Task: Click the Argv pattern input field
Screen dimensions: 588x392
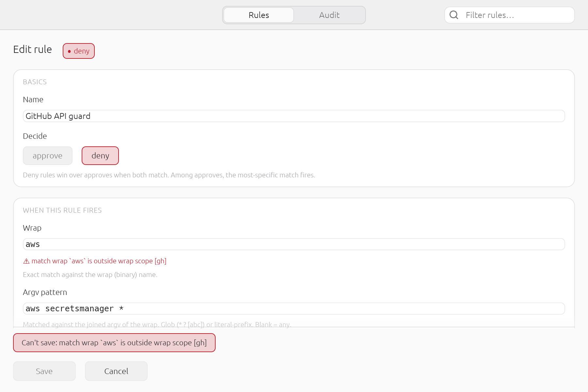Action: (294, 309)
